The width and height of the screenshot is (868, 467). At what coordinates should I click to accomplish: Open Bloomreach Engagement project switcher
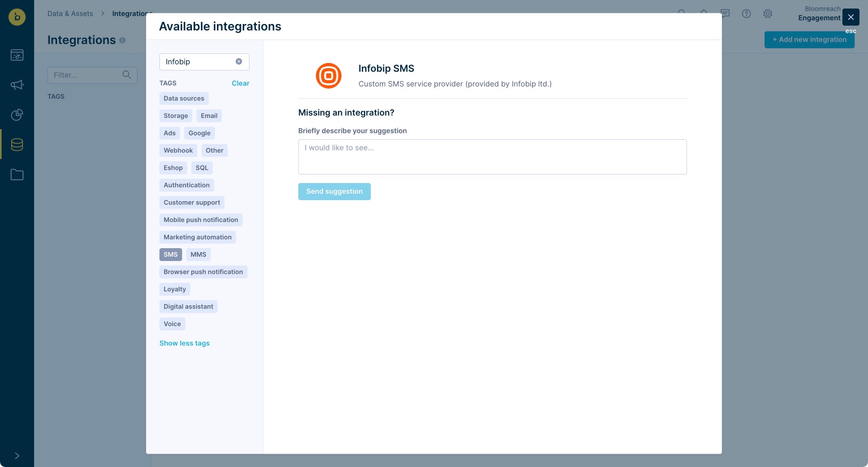(819, 14)
